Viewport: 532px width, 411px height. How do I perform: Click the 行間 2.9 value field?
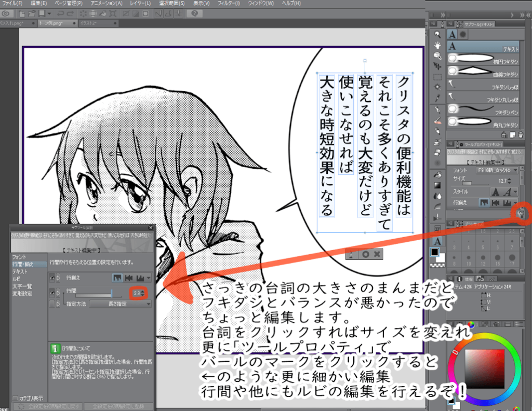click(137, 293)
